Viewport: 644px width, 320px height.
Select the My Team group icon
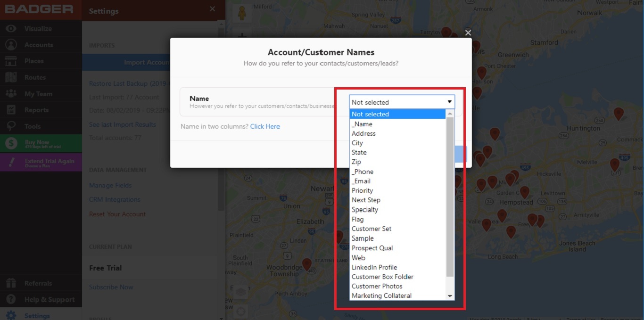(x=11, y=94)
